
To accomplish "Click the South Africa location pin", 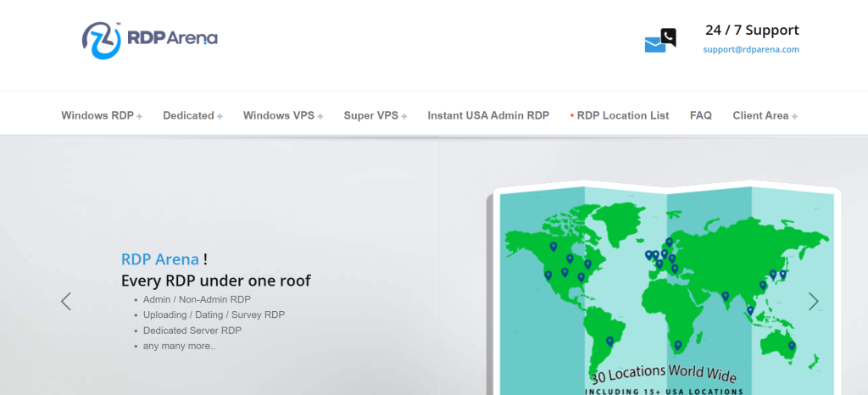I will click(x=677, y=345).
